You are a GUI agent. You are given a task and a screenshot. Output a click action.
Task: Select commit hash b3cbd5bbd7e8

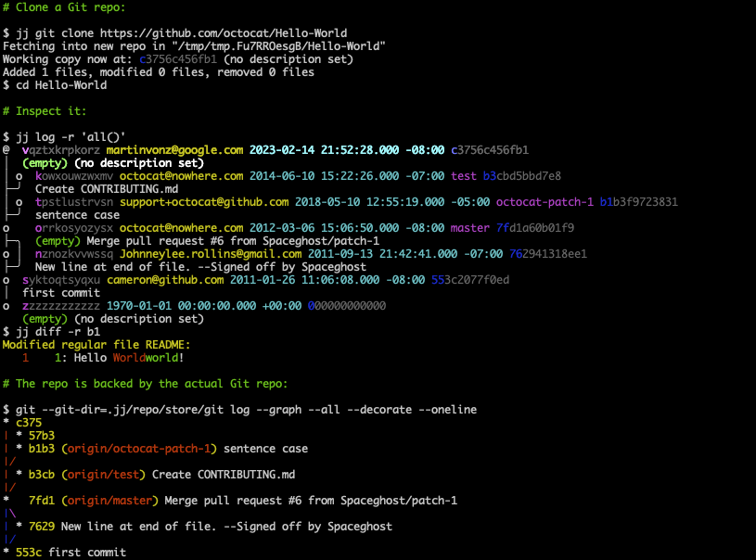pyautogui.click(x=521, y=176)
